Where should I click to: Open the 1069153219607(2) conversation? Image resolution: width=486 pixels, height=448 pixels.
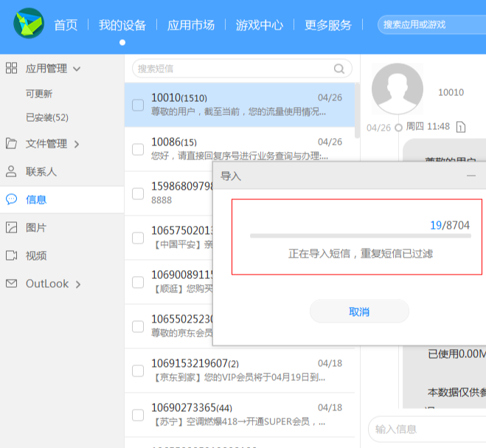pos(240,371)
